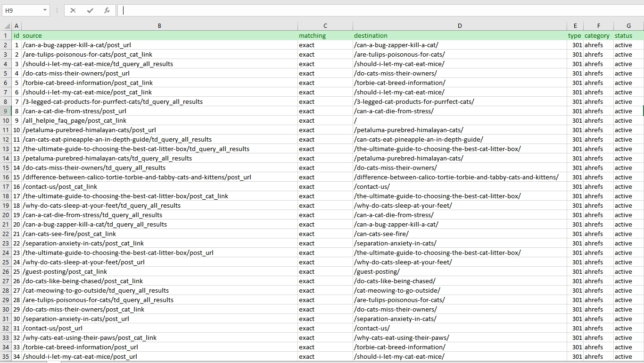This screenshot has width=644, height=363.
Task: Select column D header
Action: [x=460, y=26]
